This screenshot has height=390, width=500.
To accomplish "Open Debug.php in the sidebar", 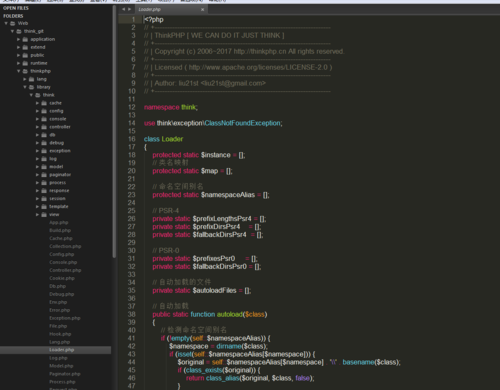I will click(62, 294).
